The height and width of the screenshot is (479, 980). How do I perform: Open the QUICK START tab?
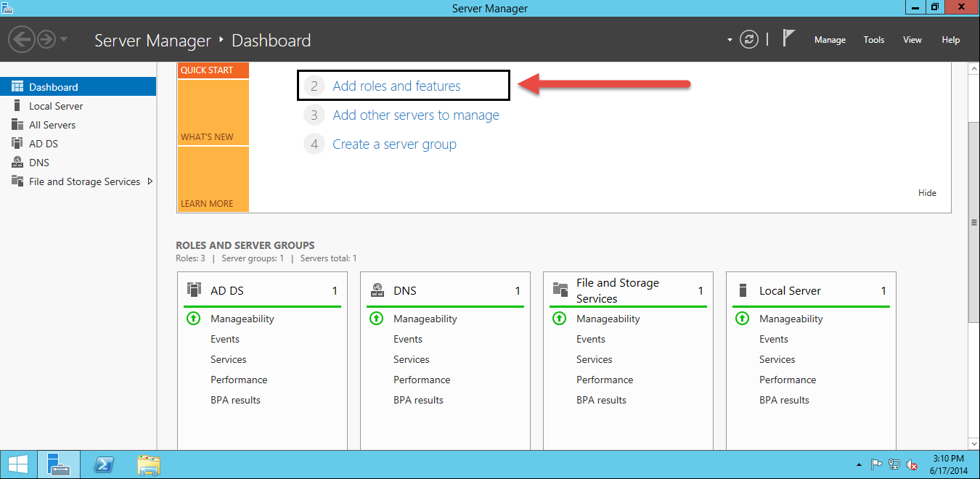pyautogui.click(x=213, y=70)
